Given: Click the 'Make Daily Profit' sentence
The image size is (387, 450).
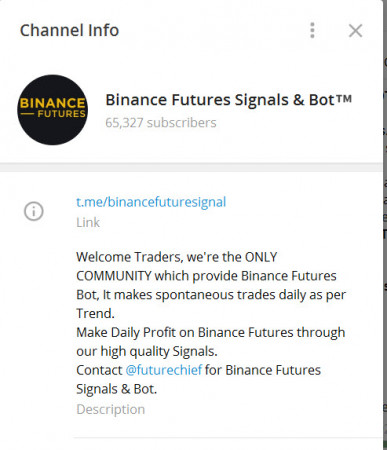Looking at the screenshot, I should (x=211, y=333).
